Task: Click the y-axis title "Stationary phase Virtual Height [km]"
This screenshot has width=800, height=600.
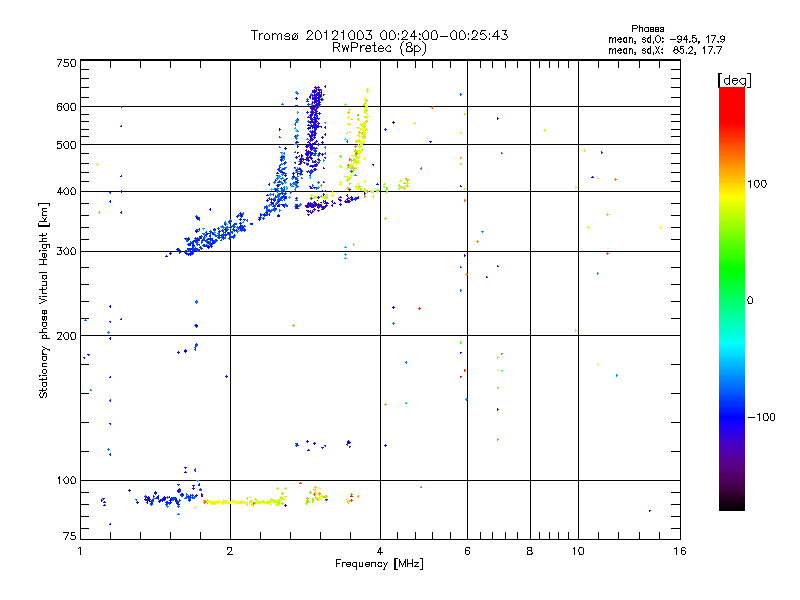Action: pos(44,301)
